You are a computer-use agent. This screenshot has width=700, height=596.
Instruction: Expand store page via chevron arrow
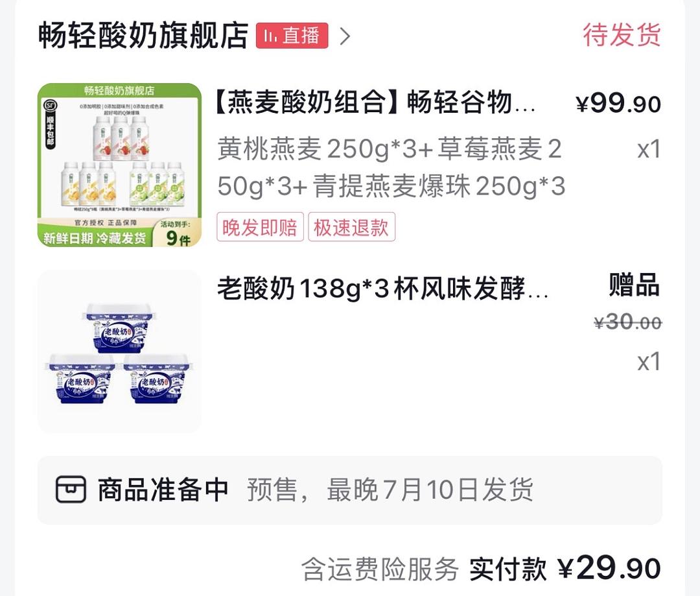345,36
